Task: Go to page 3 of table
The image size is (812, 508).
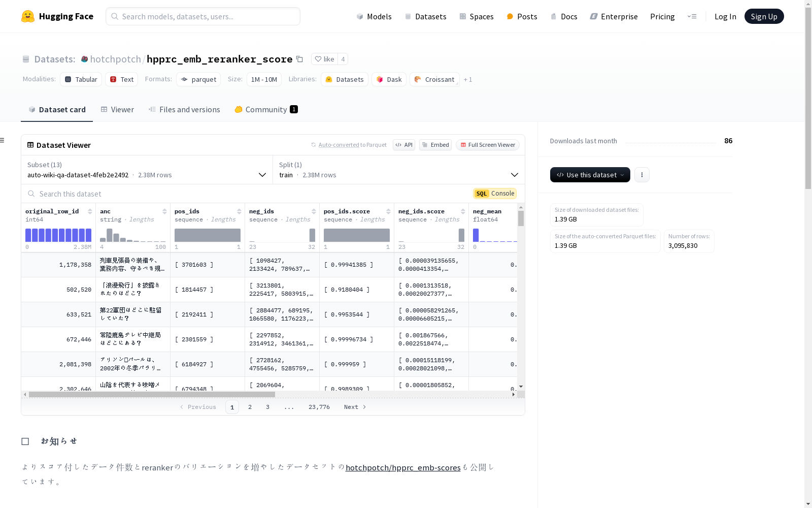Action: (267, 407)
